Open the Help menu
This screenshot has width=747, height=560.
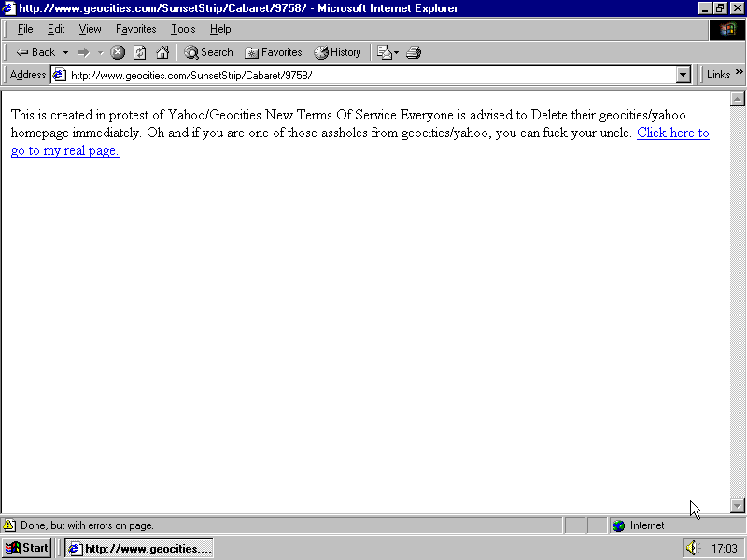point(220,29)
